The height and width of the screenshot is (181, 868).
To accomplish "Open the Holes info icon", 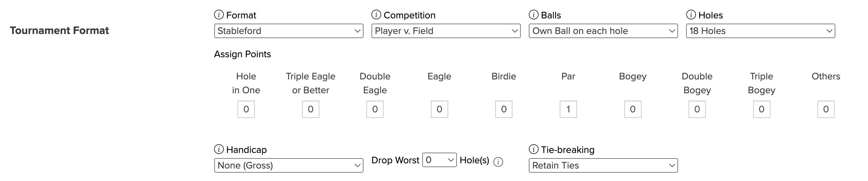I will (691, 15).
